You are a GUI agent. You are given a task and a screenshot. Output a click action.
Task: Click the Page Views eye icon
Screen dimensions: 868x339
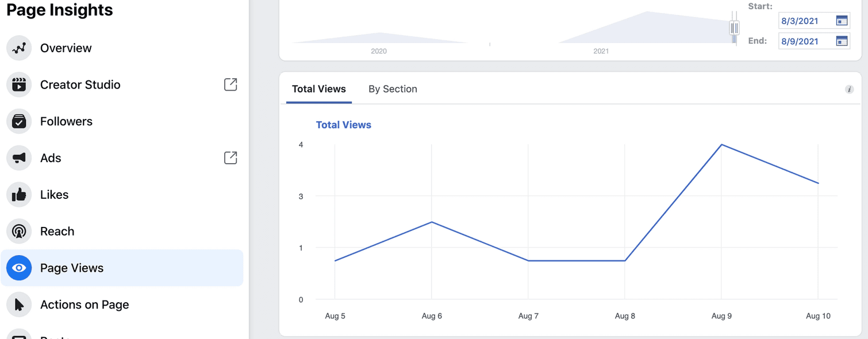tap(19, 268)
